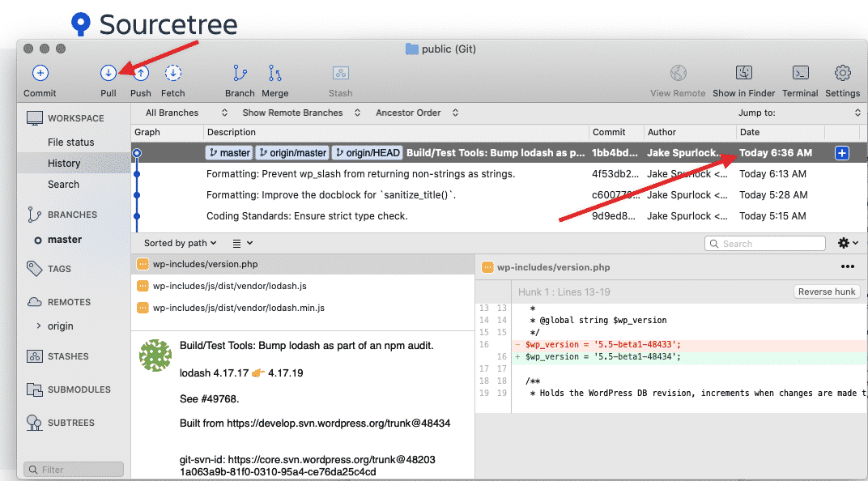The width and height of the screenshot is (868, 481).
Task: Launch Terminal from the toolbar
Action: pos(801,73)
